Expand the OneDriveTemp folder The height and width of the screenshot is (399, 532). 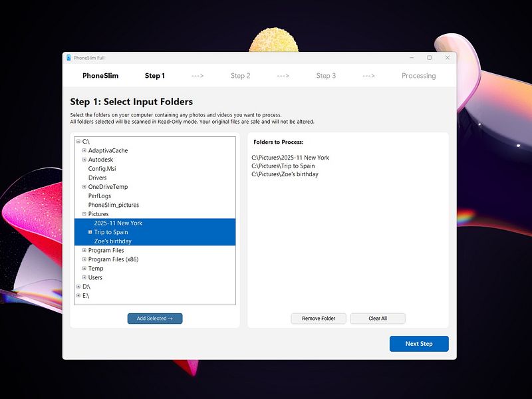pos(84,187)
